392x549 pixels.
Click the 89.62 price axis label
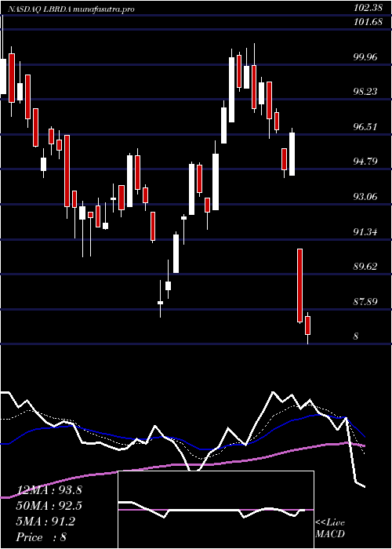coord(365,267)
